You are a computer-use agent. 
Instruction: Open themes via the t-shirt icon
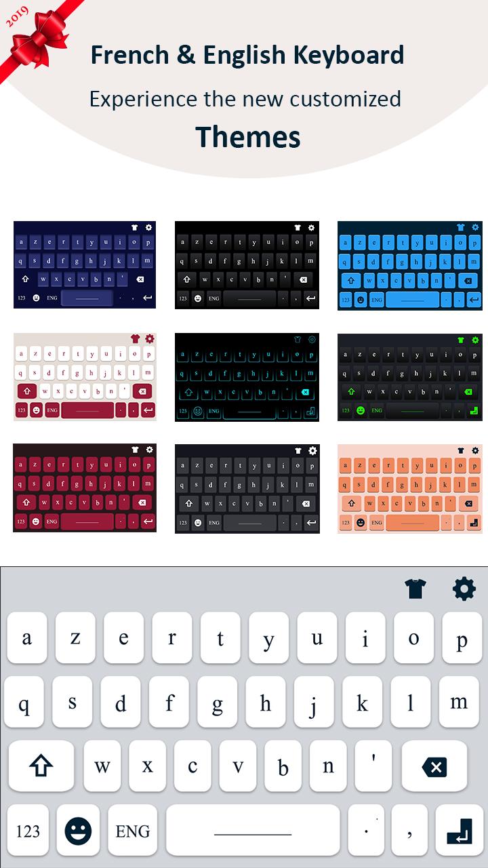point(415,589)
